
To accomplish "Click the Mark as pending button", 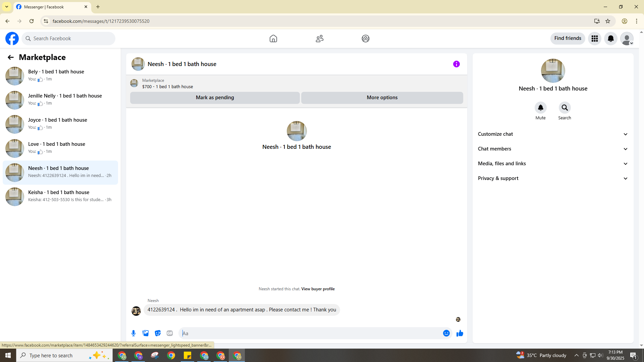I will [x=215, y=98].
